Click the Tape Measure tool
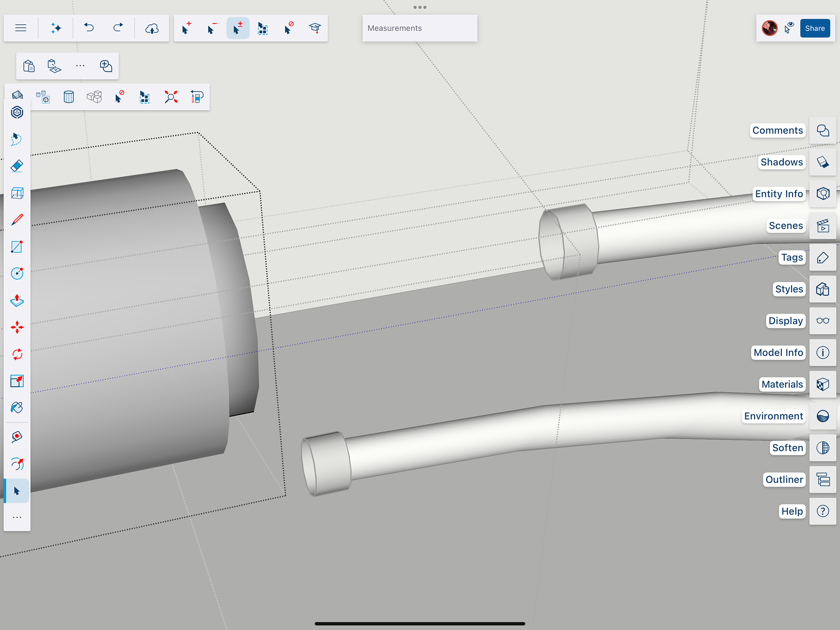The image size is (840, 630). tap(17, 437)
